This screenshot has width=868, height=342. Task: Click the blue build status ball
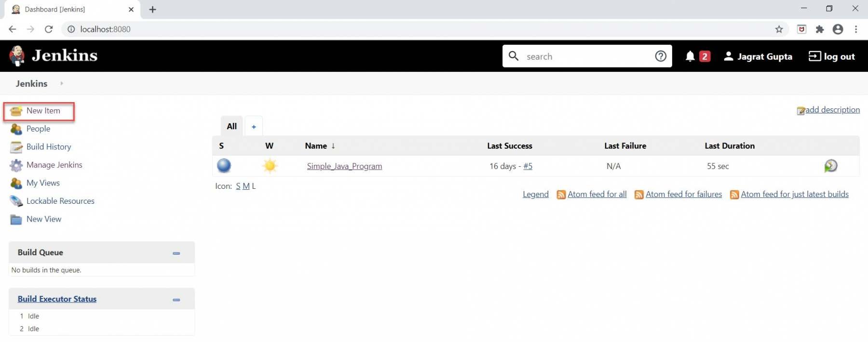(x=224, y=166)
